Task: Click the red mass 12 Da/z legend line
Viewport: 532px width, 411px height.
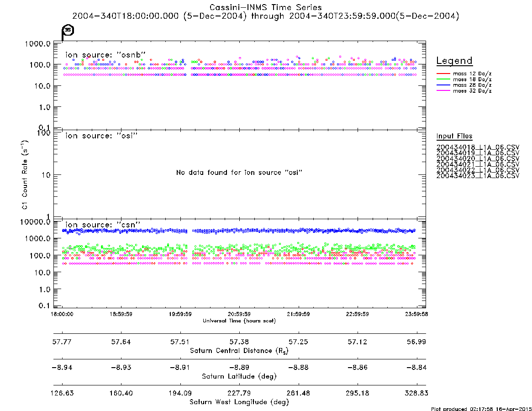Action: point(443,74)
